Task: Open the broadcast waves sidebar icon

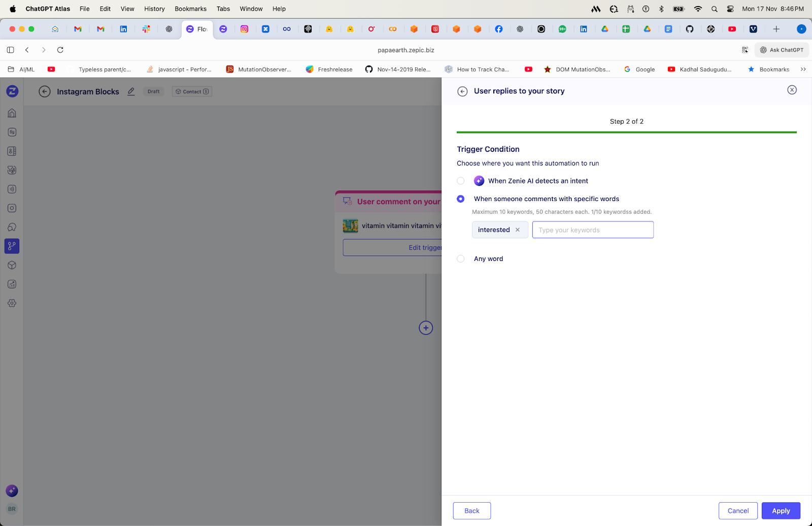Action: point(12,189)
